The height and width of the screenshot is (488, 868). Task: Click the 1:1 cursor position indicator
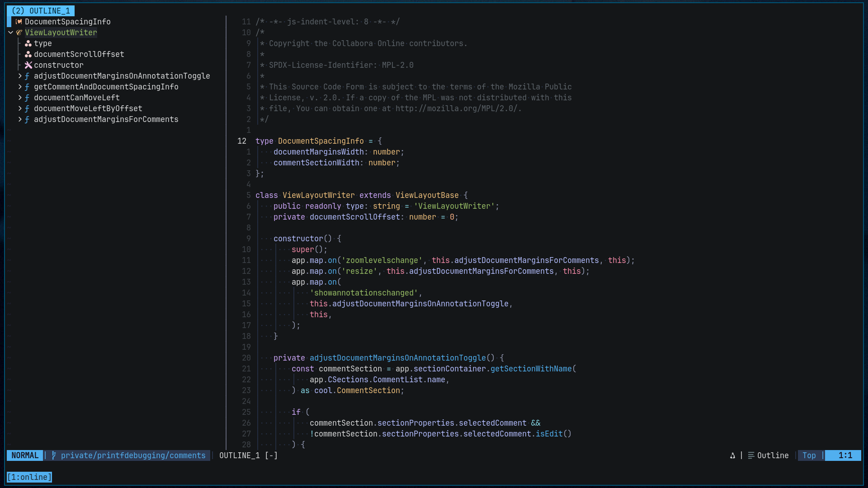click(845, 455)
